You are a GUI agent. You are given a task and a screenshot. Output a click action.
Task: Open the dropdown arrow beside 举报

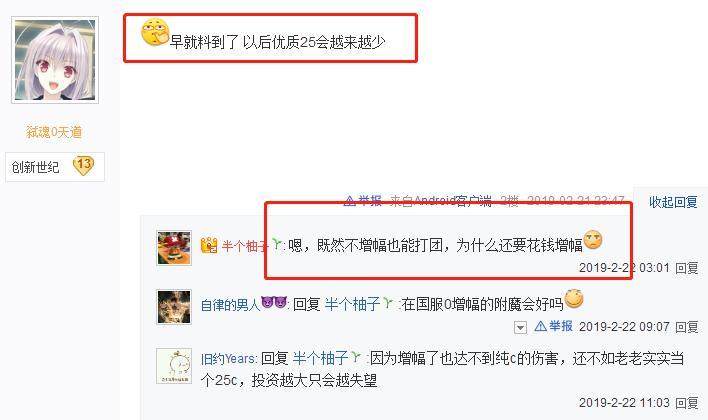click(x=520, y=327)
